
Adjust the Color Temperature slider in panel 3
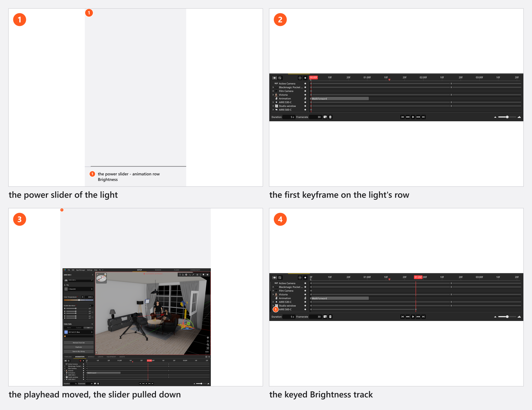(79, 300)
